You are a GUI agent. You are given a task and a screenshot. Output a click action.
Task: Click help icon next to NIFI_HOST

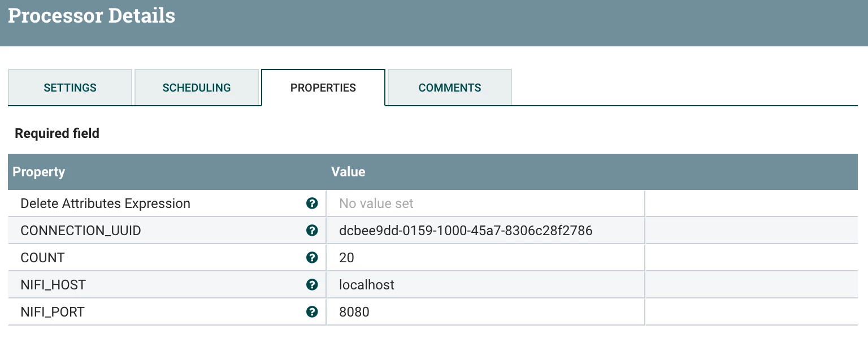click(311, 285)
